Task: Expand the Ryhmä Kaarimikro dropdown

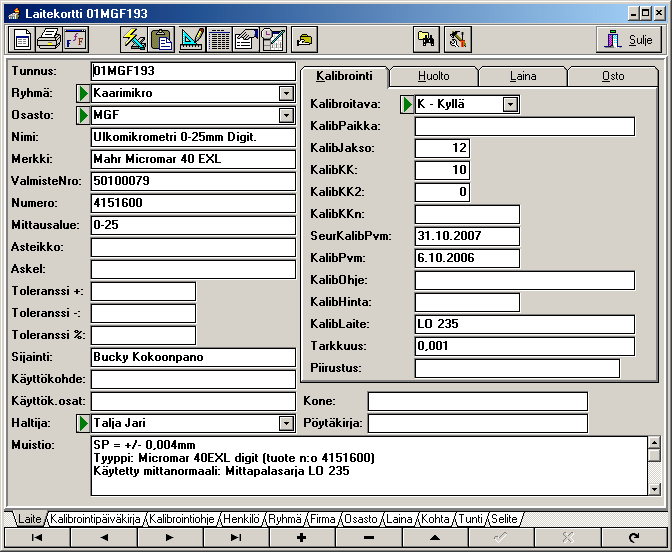Action: point(286,93)
